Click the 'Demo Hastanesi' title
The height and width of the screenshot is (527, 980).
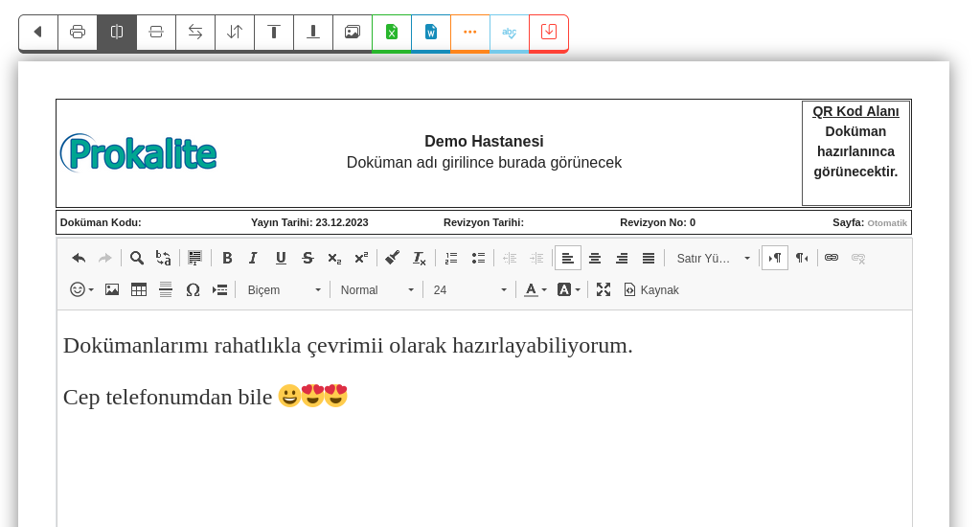484,141
